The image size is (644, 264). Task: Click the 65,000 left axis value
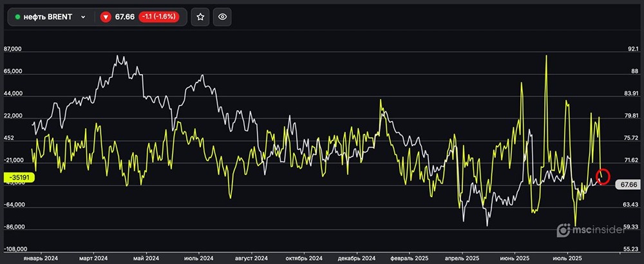pos(12,71)
